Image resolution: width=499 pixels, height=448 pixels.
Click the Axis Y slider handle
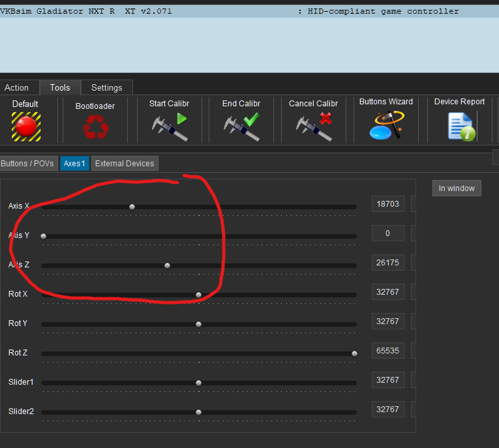(44, 237)
